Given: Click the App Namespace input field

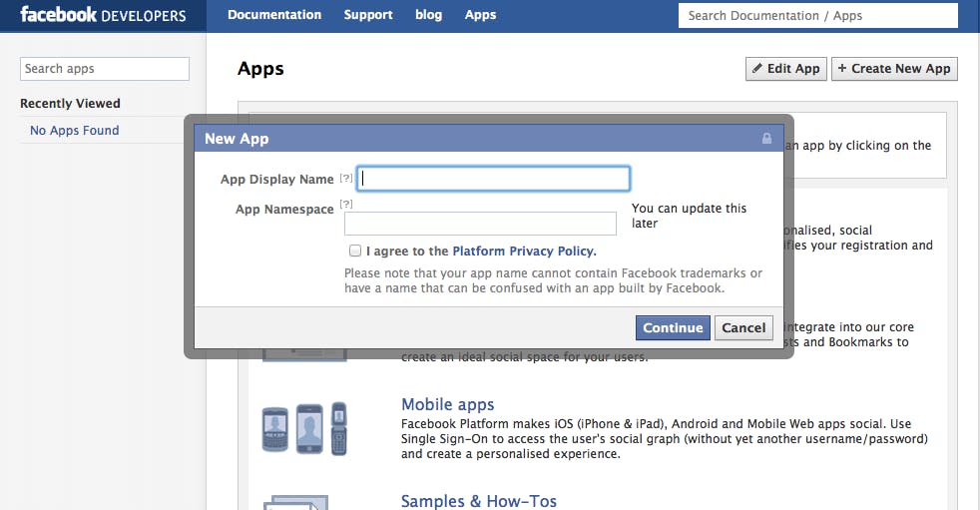Looking at the screenshot, I should [x=480, y=224].
